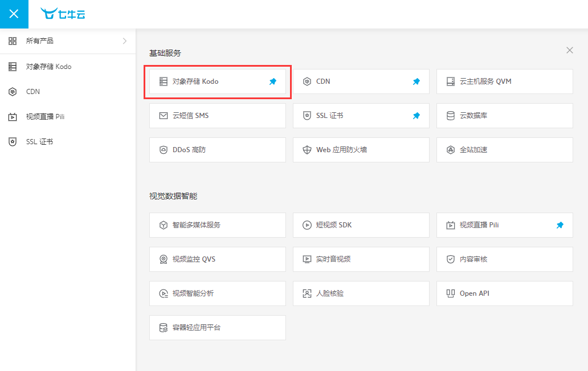Click the 对象存储 Kodo sidebar icon
588x371 pixels.
(13, 67)
